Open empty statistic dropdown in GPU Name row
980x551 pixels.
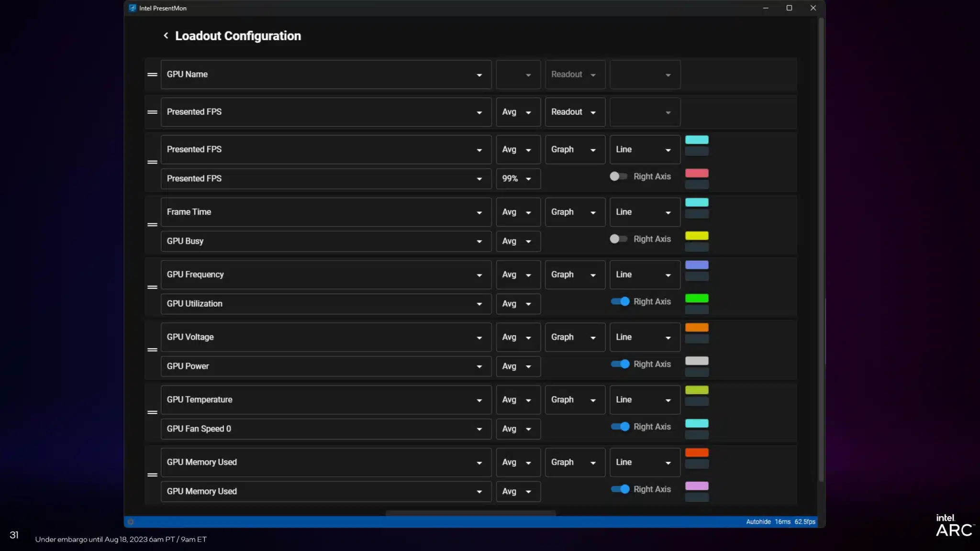(x=518, y=75)
